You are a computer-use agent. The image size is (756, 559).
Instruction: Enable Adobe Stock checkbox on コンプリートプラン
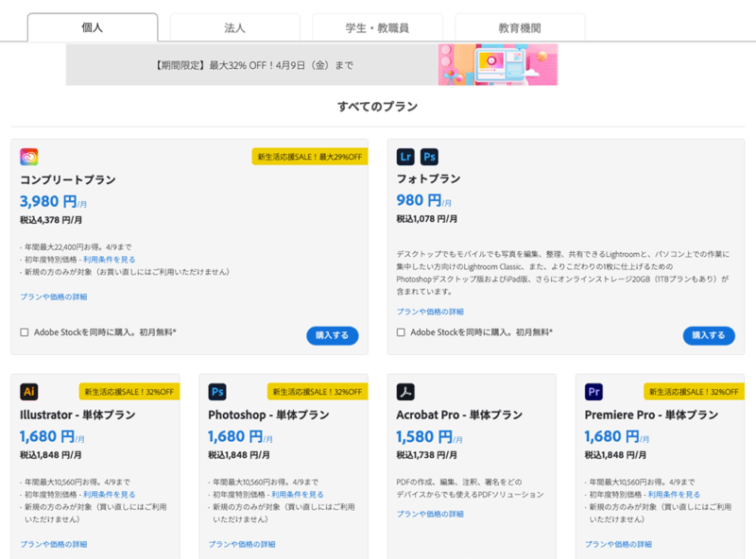coord(25,332)
